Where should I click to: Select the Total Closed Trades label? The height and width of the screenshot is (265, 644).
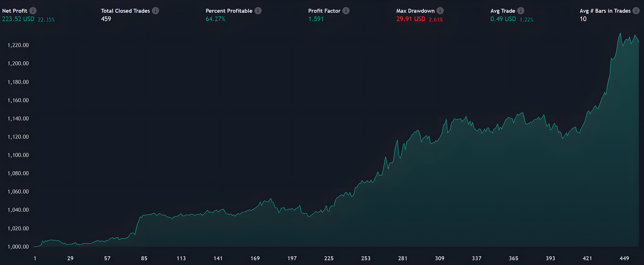point(126,11)
